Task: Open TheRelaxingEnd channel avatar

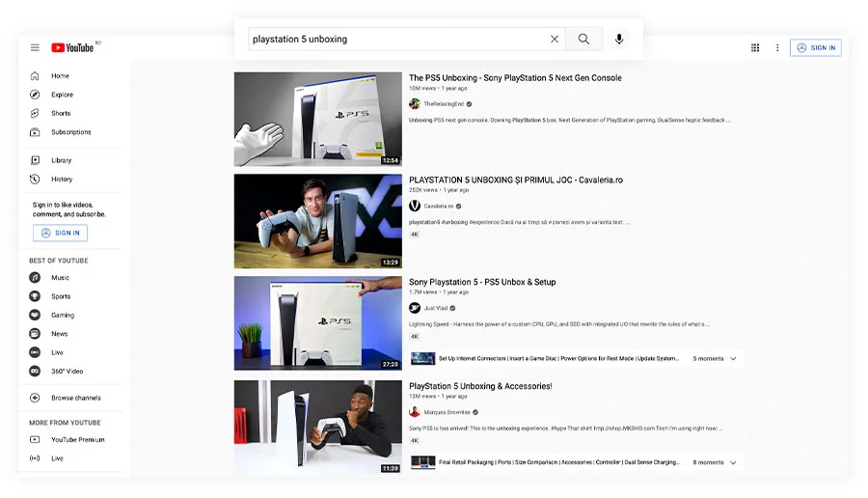Action: point(415,103)
